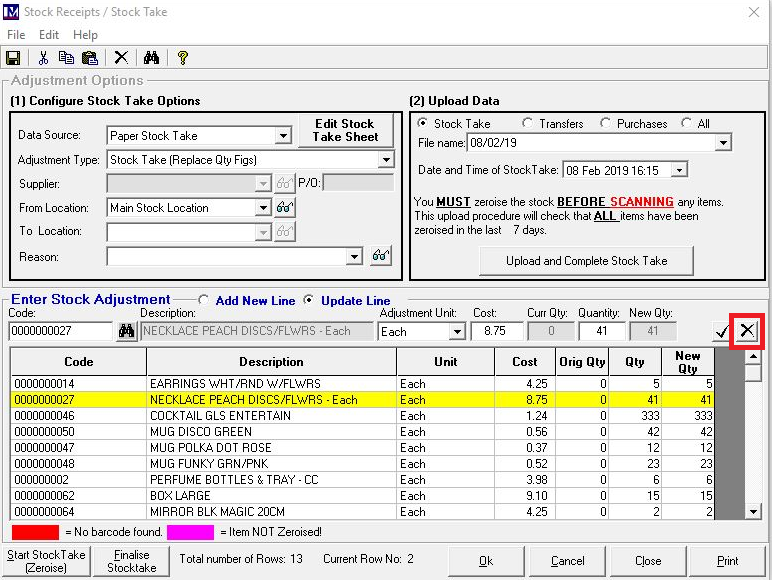
Task: Open the File name dropdown list
Action: 724,144
